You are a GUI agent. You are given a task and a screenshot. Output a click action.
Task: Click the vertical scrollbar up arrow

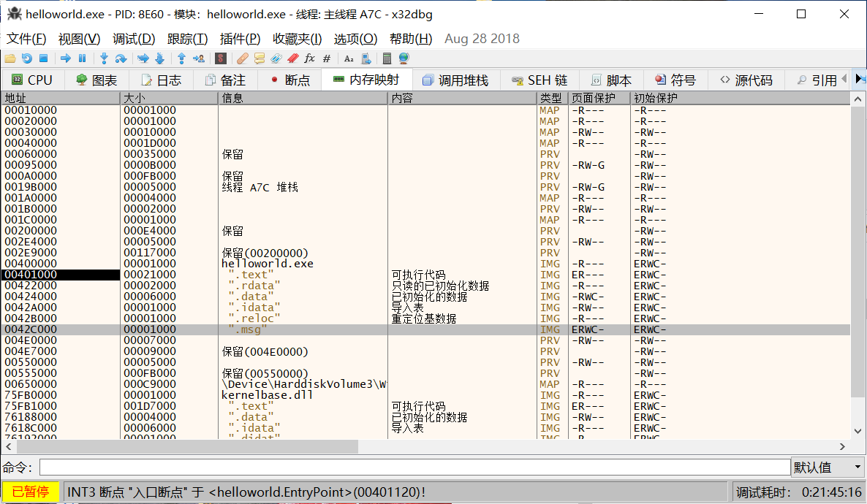click(857, 99)
